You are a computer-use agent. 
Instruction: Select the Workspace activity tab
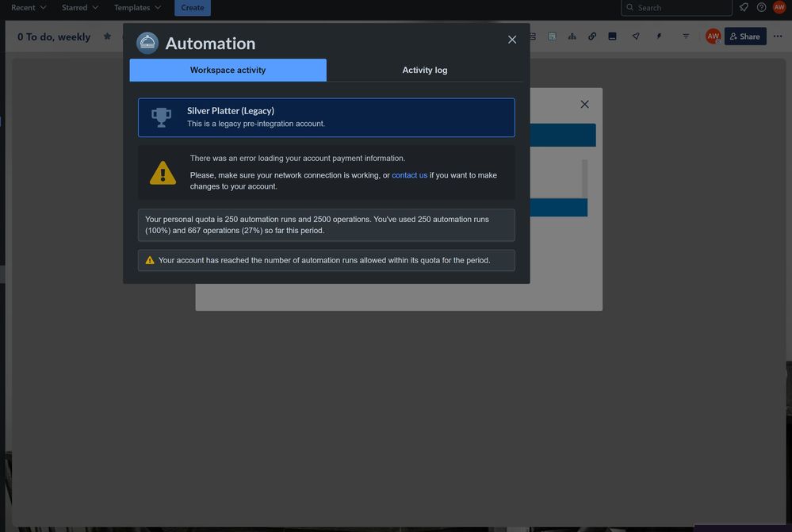pyautogui.click(x=228, y=70)
